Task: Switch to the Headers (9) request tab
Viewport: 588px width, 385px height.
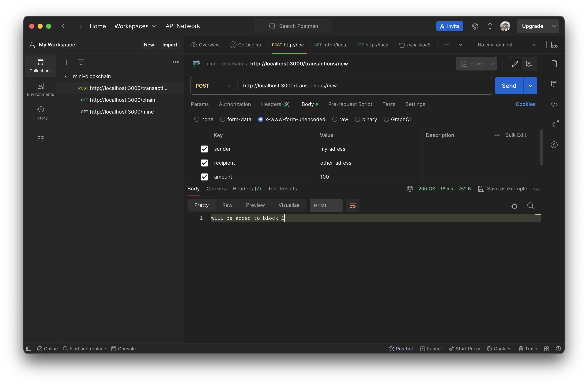Action: click(275, 104)
